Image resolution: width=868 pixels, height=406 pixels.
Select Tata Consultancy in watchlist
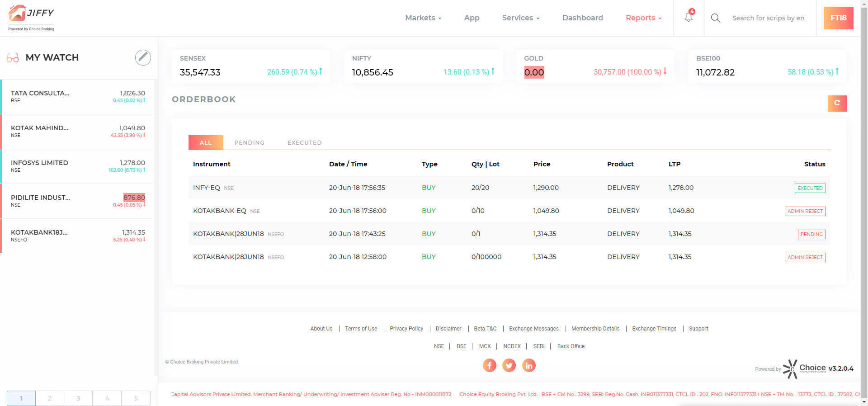click(x=78, y=97)
